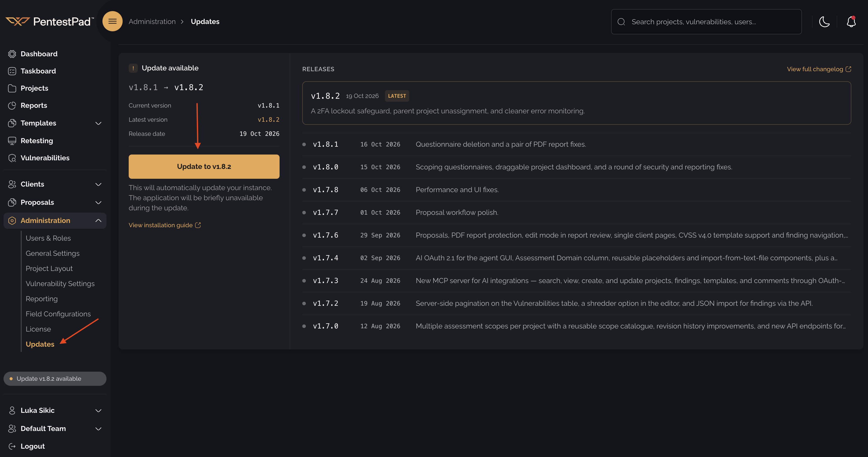This screenshot has height=457, width=868.
Task: Focus the search projects input field
Action: coord(706,21)
